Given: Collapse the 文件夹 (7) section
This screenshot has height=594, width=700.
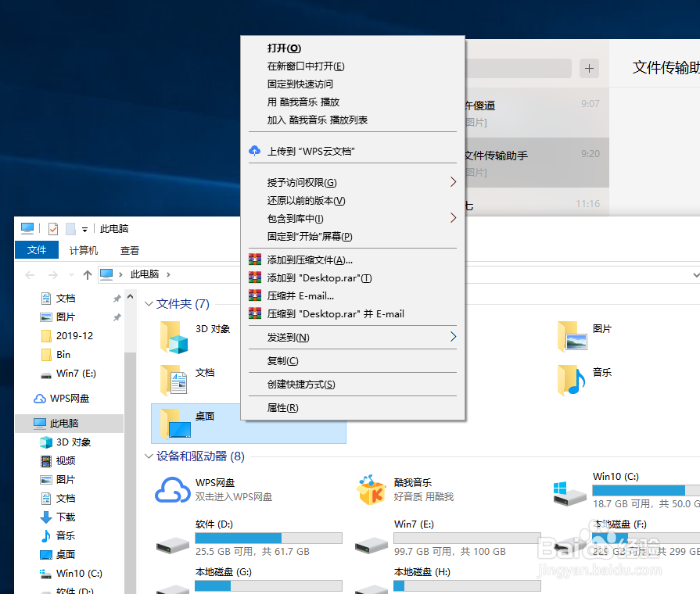Looking at the screenshot, I should point(149,304).
